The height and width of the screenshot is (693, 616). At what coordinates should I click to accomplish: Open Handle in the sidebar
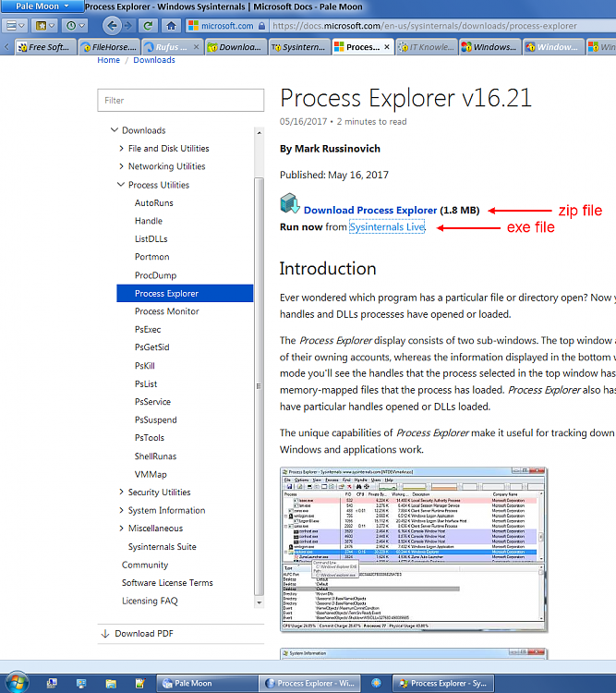click(149, 221)
